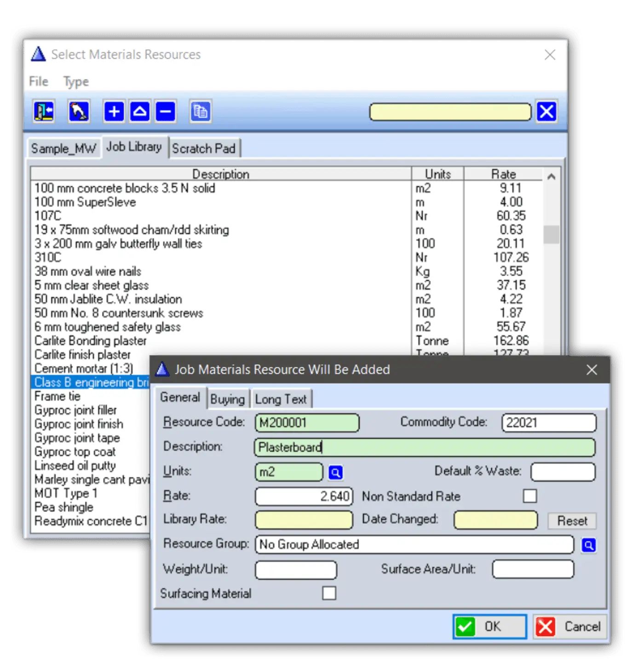
Task: Click the Surface Area/Unit field
Action: click(533, 569)
